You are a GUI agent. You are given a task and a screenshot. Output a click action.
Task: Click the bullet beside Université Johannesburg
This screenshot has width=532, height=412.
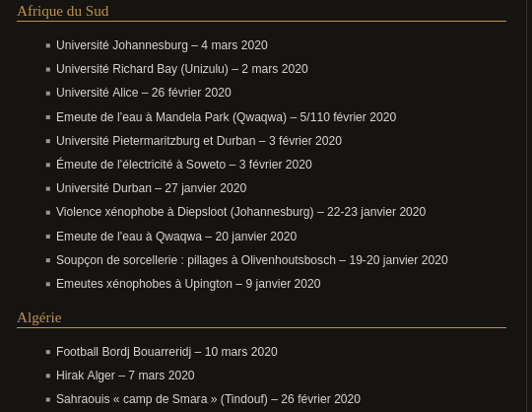(x=48, y=45)
